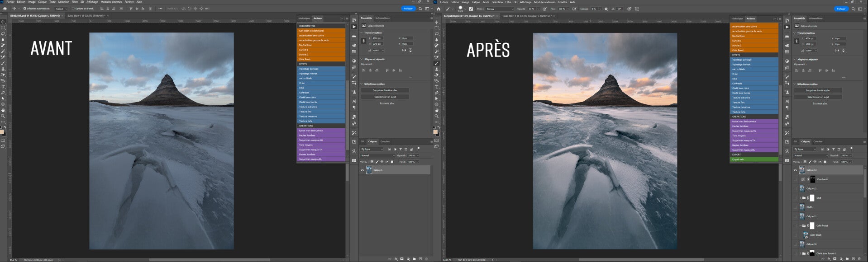Select the Move tool in left window
This screenshot has height=262, width=868.
click(3, 22)
